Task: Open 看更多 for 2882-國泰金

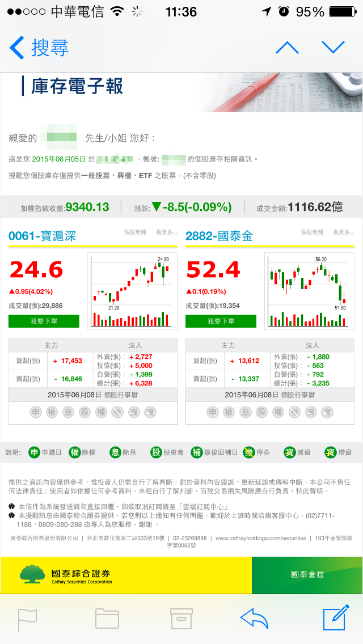Action: coord(343,232)
